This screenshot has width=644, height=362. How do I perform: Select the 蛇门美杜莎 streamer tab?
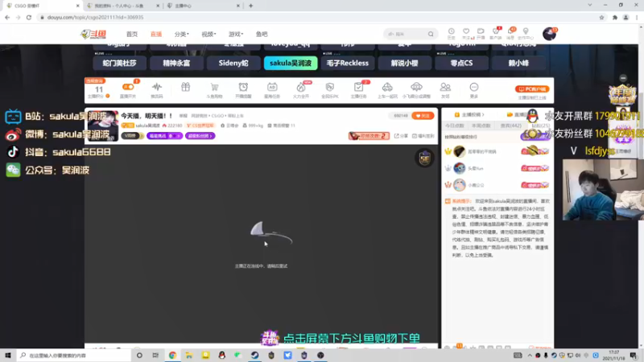pos(119,64)
